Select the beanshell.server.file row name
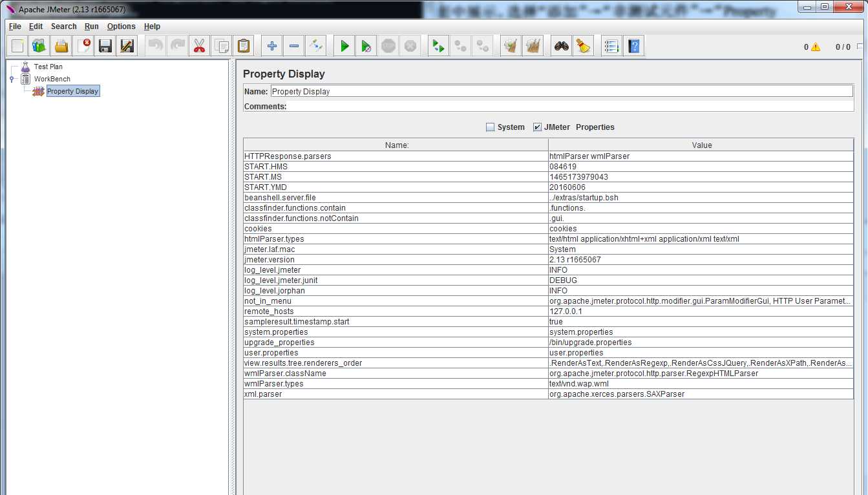Viewport: 868px width, 495px height. pyautogui.click(x=396, y=198)
